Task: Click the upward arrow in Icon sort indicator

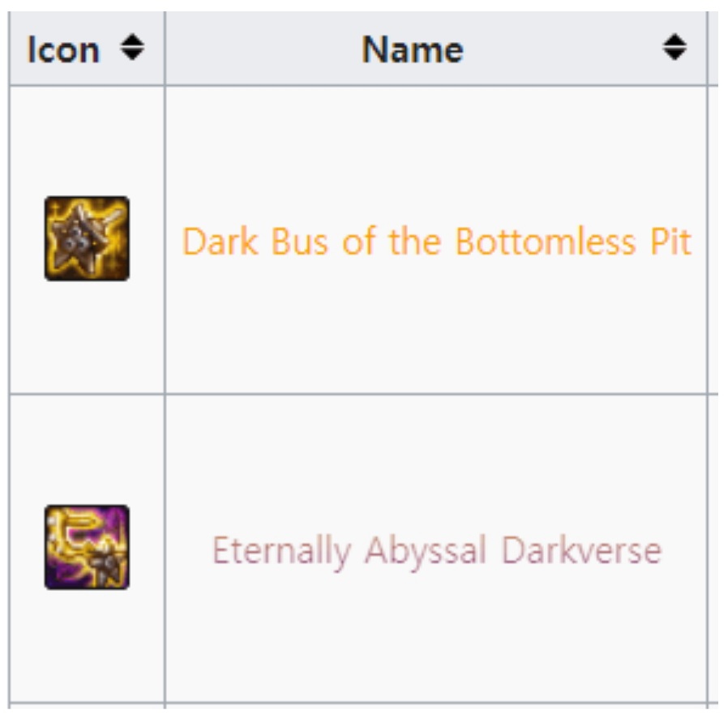Action: (132, 39)
